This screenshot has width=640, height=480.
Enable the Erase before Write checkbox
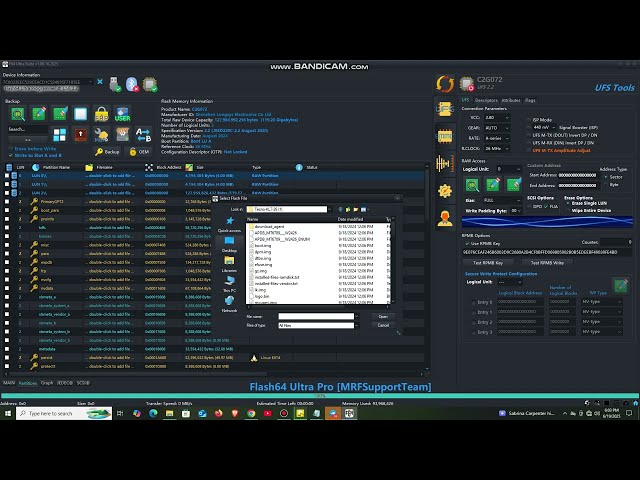pyautogui.click(x=11, y=149)
